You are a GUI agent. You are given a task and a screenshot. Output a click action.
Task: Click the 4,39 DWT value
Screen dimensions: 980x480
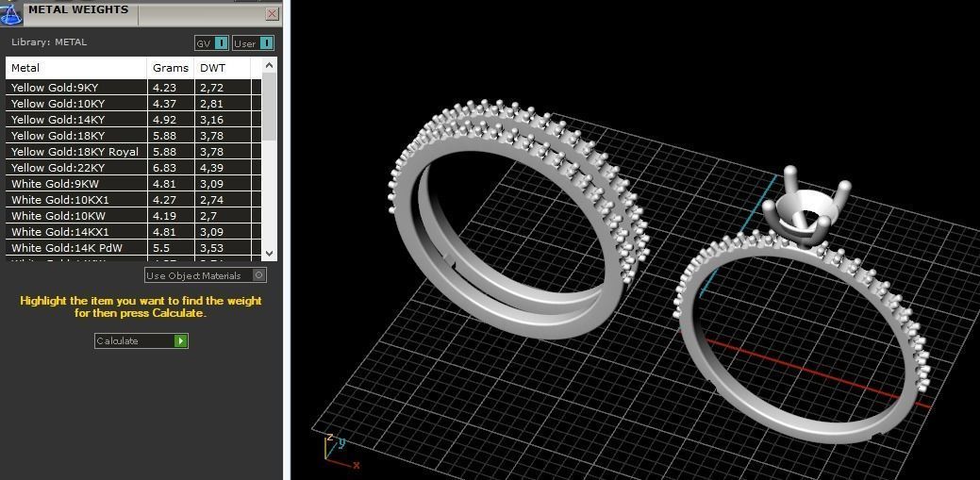tap(212, 168)
